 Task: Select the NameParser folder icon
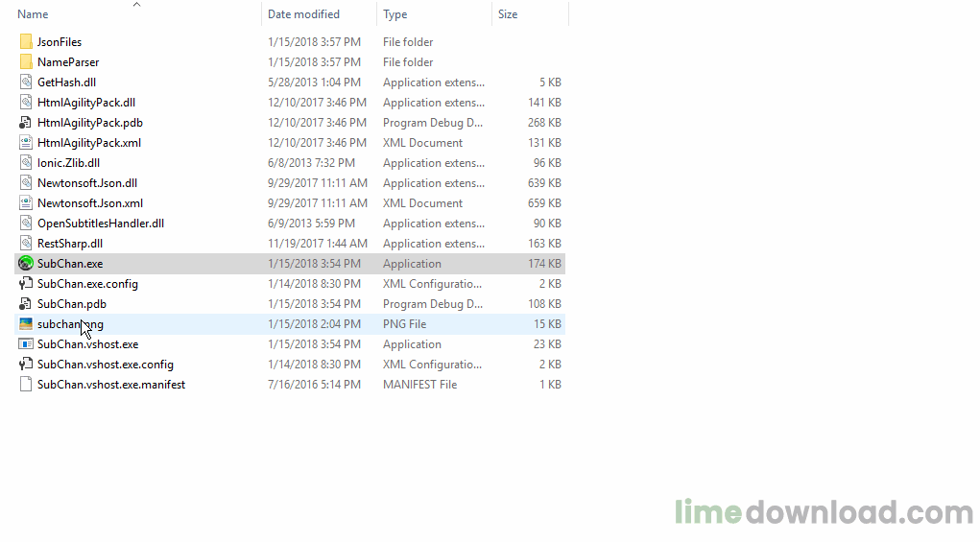pos(26,61)
